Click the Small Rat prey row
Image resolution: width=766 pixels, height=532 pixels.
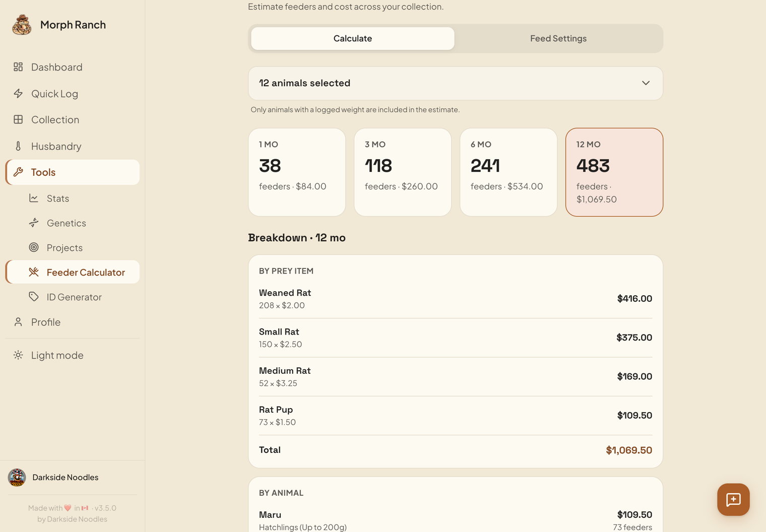click(456, 338)
